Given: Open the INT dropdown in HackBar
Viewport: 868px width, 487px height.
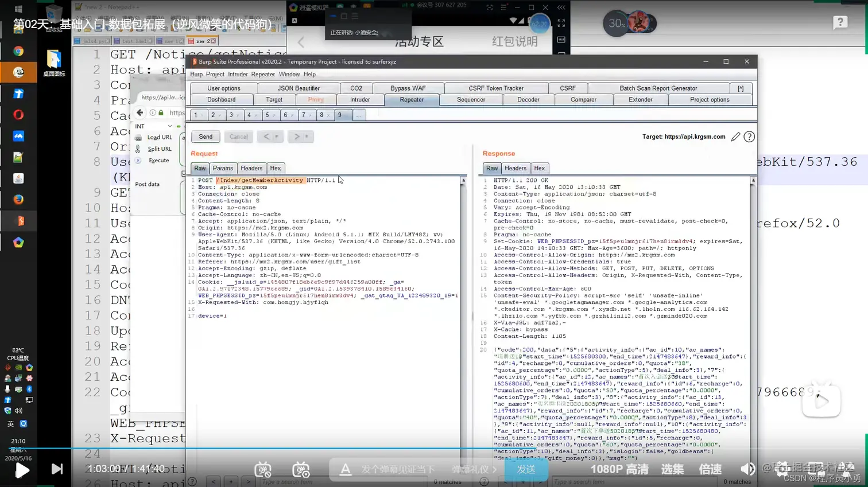Looking at the screenshot, I should coord(153,126).
